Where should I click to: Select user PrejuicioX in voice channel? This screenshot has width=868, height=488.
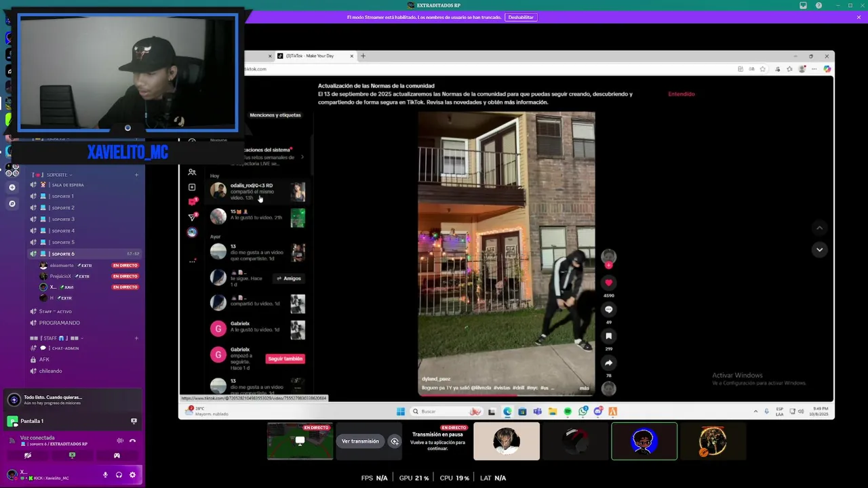point(90,277)
